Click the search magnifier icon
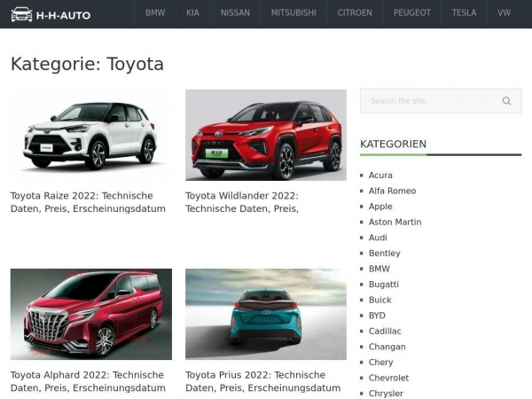 (506, 101)
